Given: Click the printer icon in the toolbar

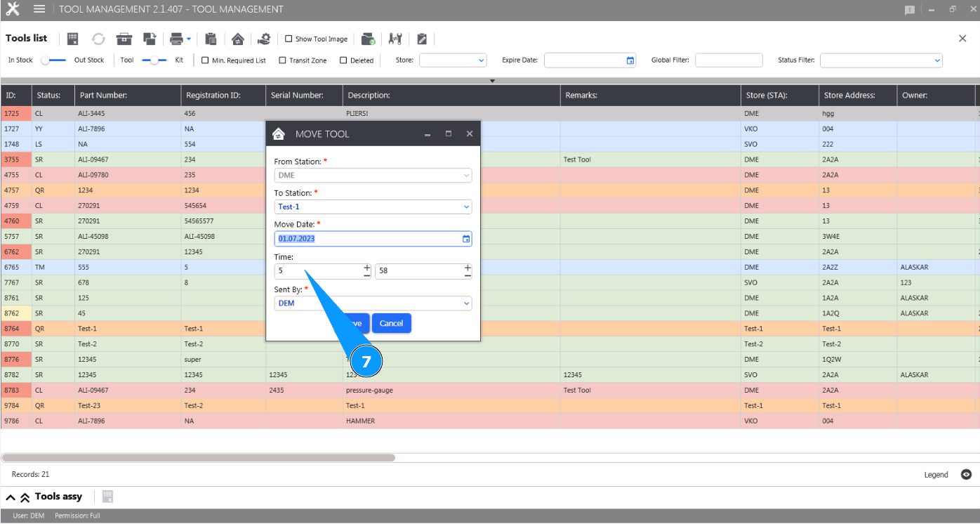Looking at the screenshot, I should point(176,39).
